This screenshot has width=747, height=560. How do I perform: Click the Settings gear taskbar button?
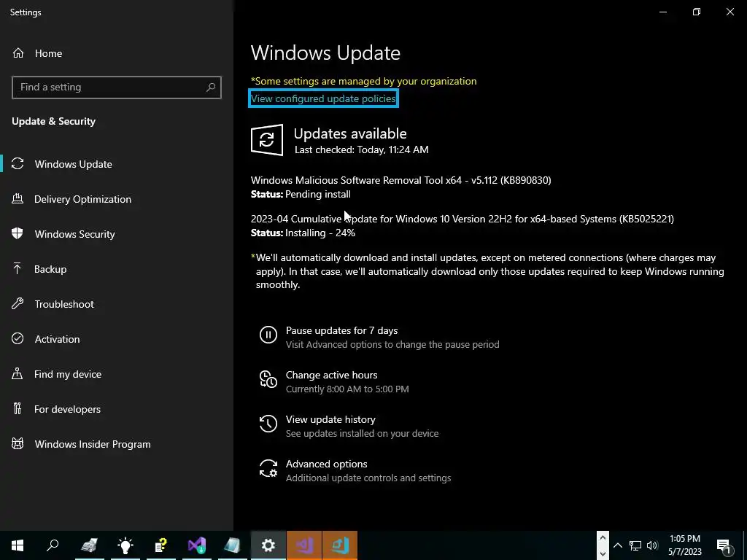tap(268, 545)
